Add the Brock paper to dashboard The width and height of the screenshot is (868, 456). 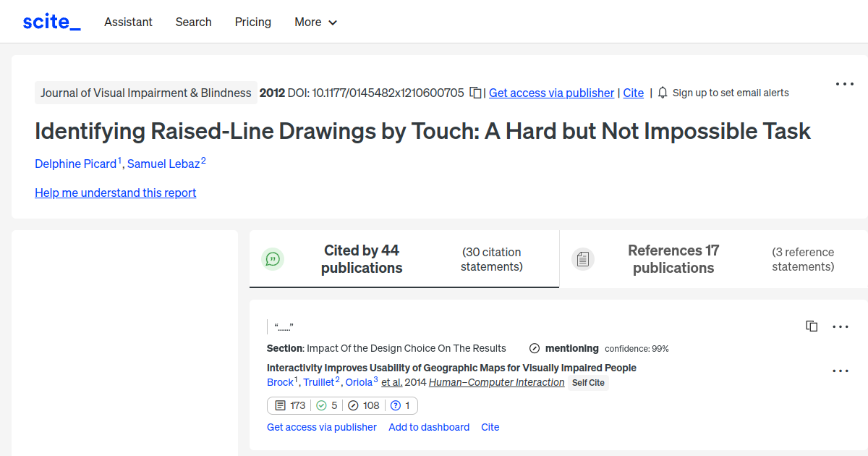[429, 427]
